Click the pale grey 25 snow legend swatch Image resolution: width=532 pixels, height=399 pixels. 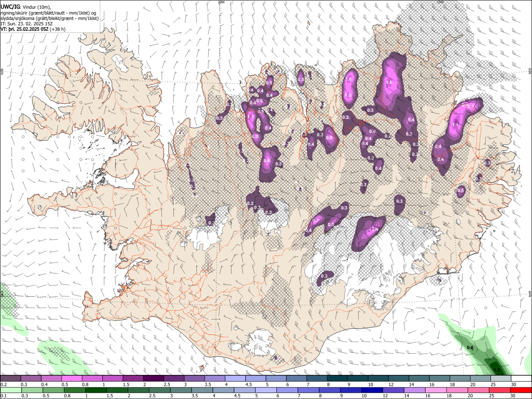click(x=500, y=378)
